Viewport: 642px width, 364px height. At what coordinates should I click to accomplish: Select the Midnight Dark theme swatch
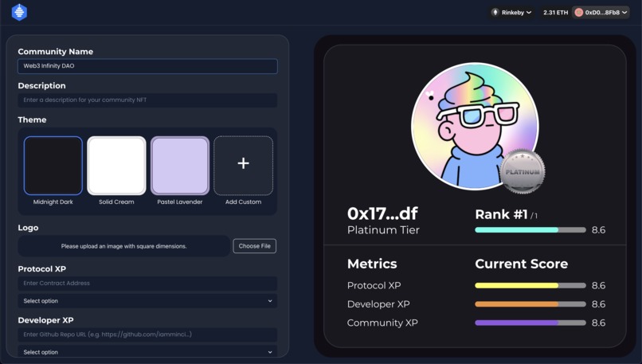click(53, 166)
